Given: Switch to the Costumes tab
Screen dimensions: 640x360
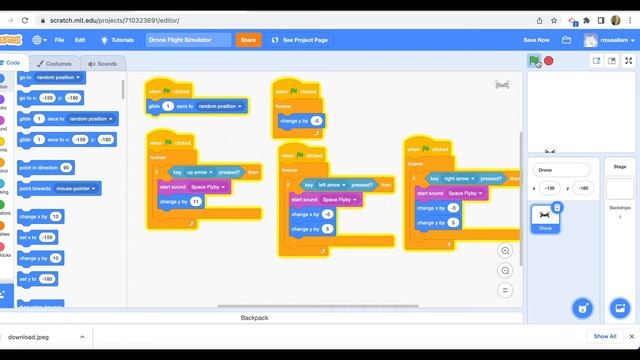Looking at the screenshot, I should pos(54,64).
